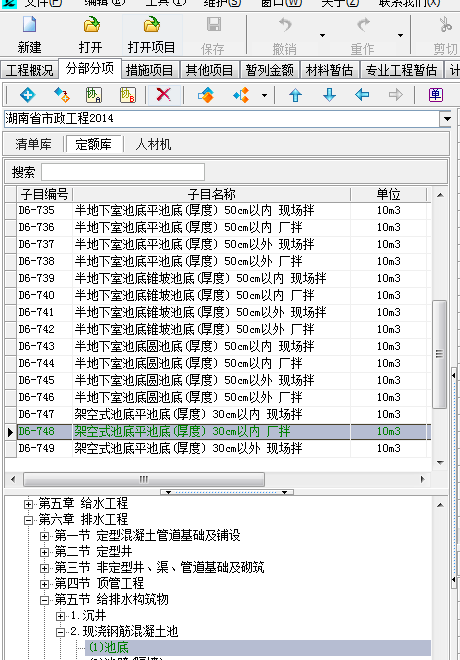This screenshot has width=460, height=660.
Task: Click the 剪切 scissors icon
Action: point(445,25)
